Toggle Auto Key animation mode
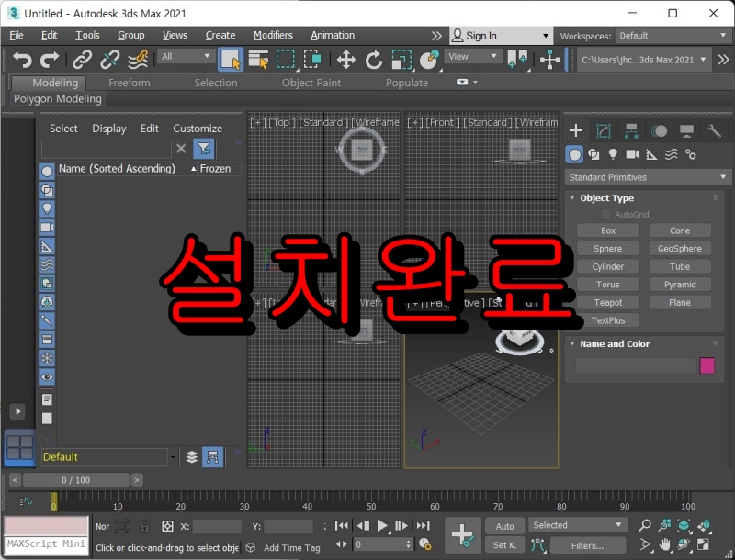Image resolution: width=735 pixels, height=560 pixels. click(504, 525)
